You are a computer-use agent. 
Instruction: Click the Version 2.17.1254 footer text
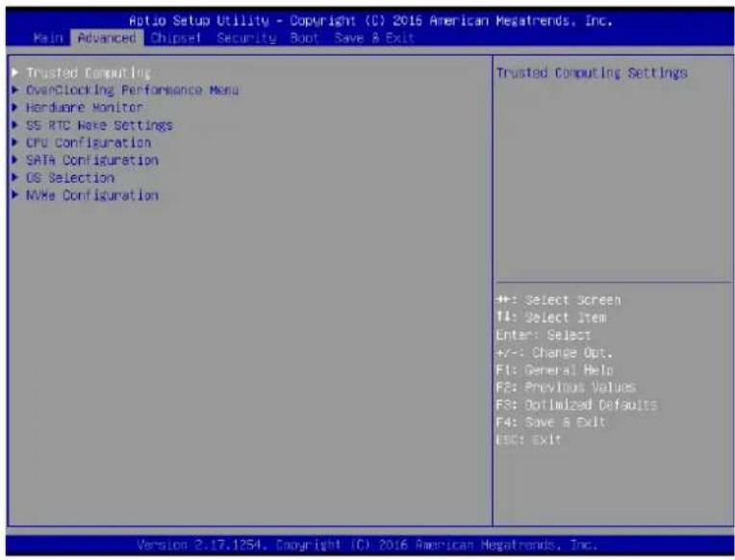[367, 545]
